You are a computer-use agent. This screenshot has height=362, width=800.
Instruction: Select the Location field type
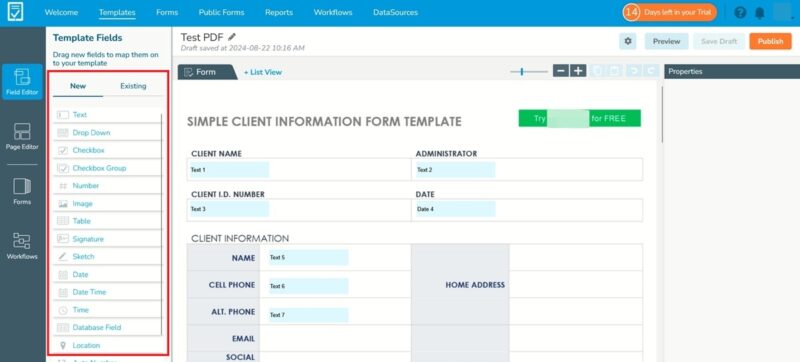click(107, 345)
